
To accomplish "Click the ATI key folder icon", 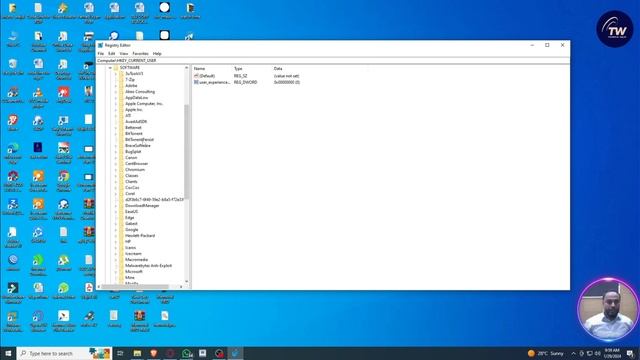I will 121,116.
